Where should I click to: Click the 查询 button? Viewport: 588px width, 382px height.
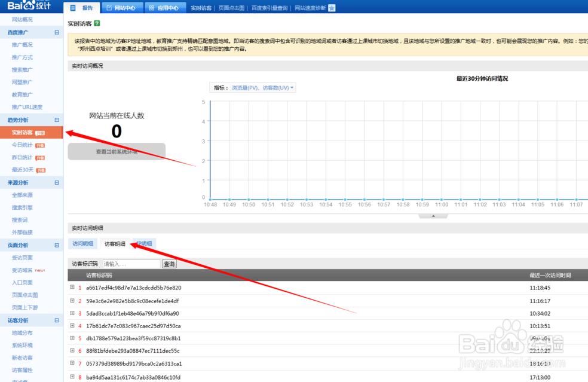click(169, 264)
